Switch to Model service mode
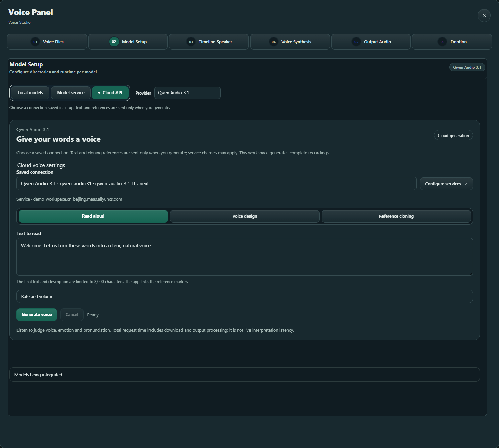 point(71,93)
